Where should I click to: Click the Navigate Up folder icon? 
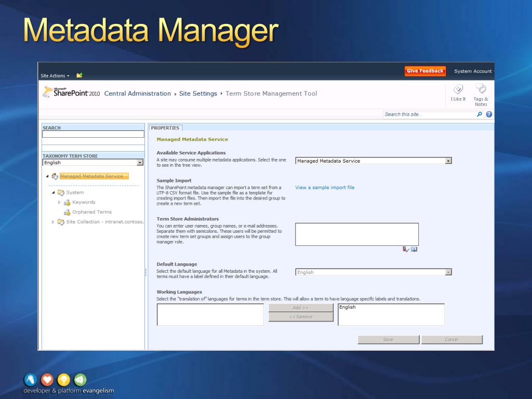(x=79, y=75)
